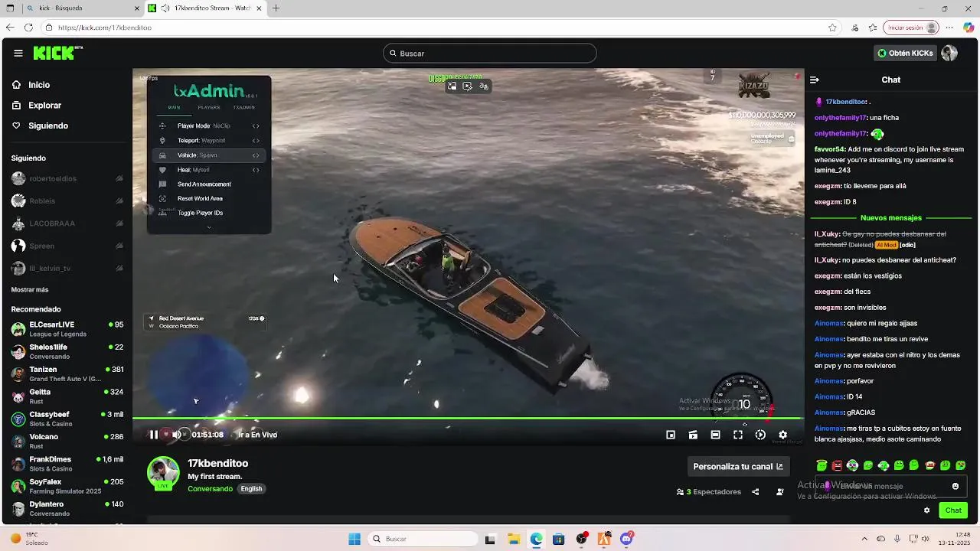
Task: Expand the list with Mostrar más
Action: [30, 290]
